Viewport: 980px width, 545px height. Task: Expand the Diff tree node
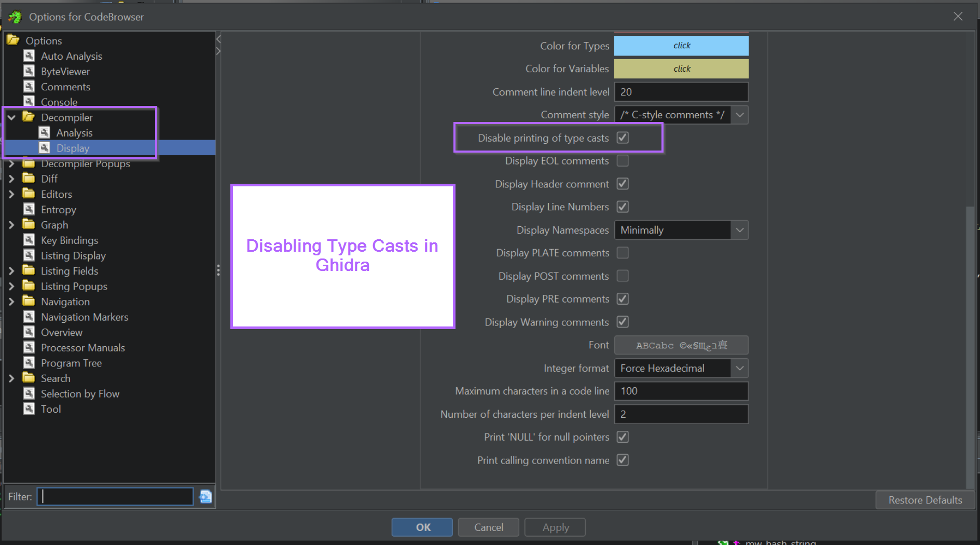point(11,179)
